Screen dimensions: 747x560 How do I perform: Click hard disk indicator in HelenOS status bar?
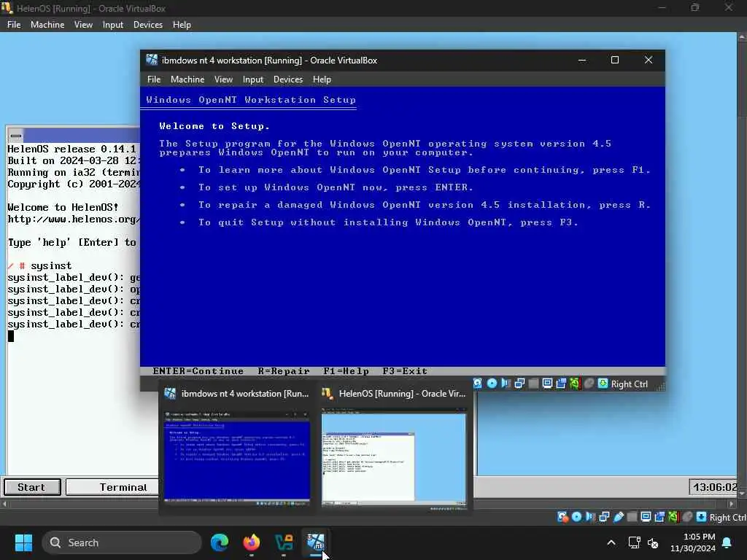click(x=562, y=517)
